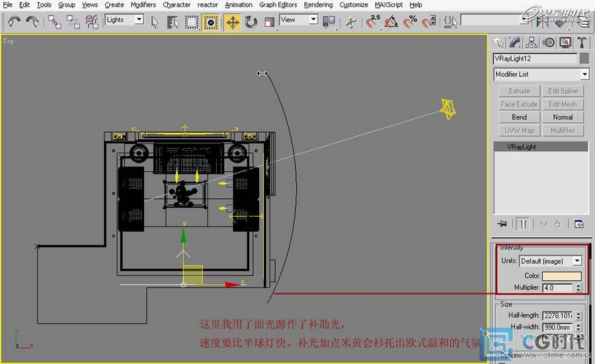Click the VRayLight12 object name field
The height and width of the screenshot is (364, 595).
point(535,59)
